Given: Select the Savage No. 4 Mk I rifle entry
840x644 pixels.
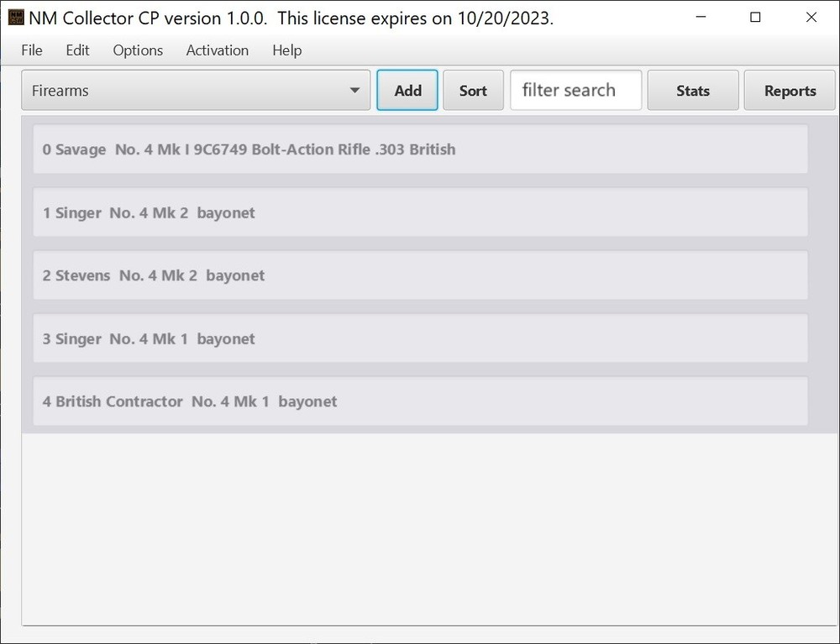Looking at the screenshot, I should (x=419, y=149).
